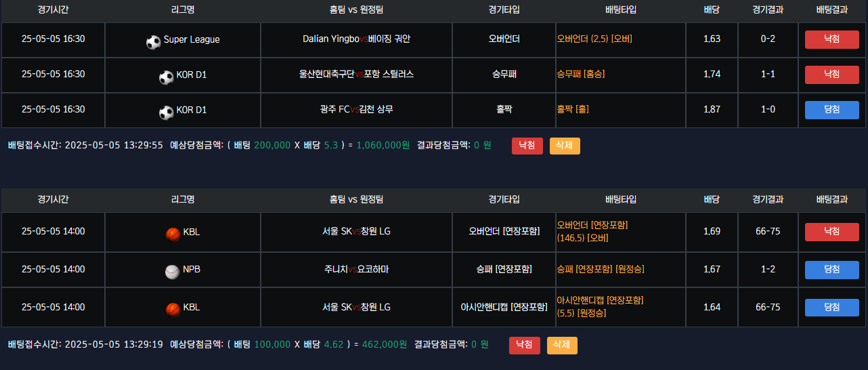The image size is (868, 370).
Task: Click 낙첨 badge in KBL 오버언더 row
Action: pos(831,232)
